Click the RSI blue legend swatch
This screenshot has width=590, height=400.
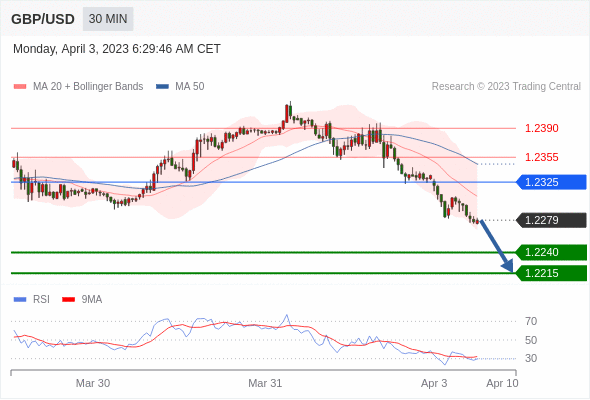coord(20,300)
